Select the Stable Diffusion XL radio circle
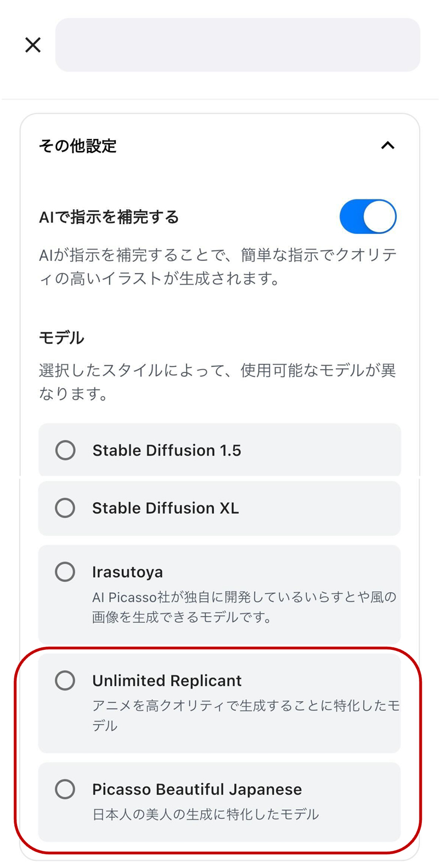Screen dimensions: 439x868 click(65, 508)
